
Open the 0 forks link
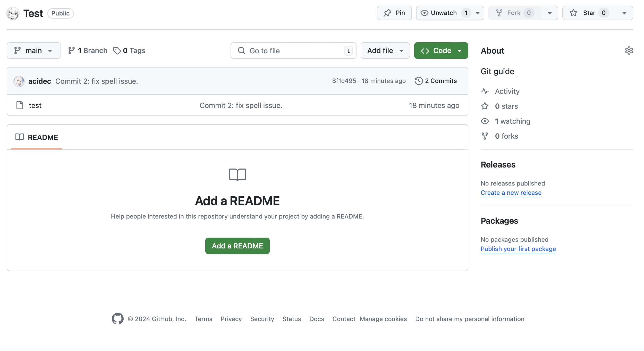pyautogui.click(x=506, y=136)
